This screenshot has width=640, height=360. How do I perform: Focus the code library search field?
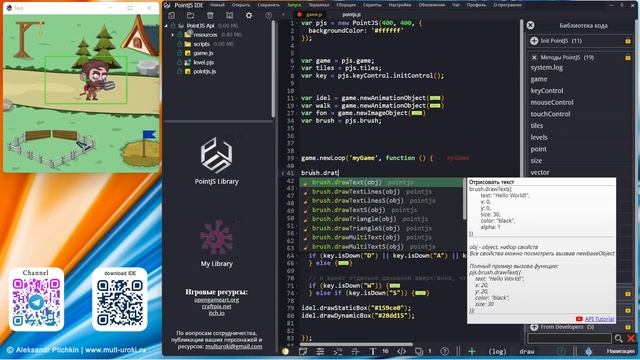569,338
